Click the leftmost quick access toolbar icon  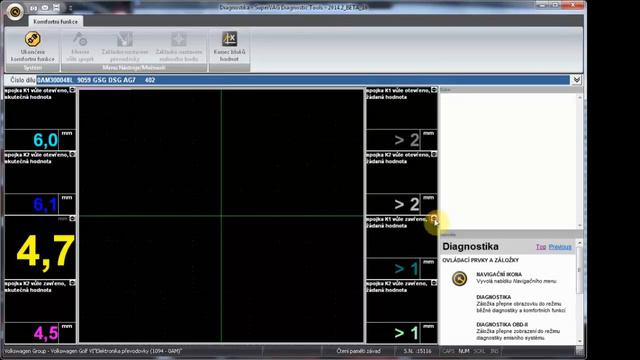(x=33, y=8)
